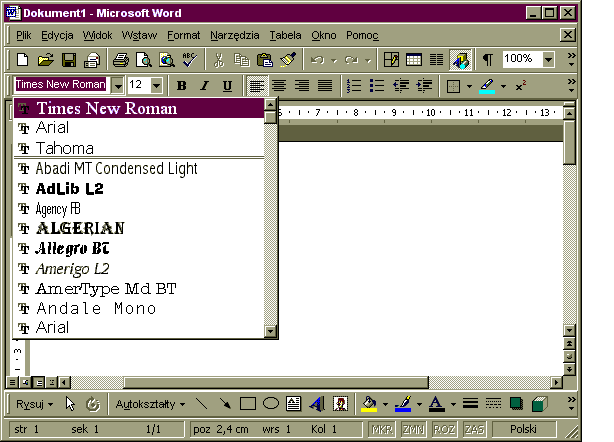Viewport: 614px width, 442px height.
Task: Click the Insert Table icon
Action: [x=413, y=60]
